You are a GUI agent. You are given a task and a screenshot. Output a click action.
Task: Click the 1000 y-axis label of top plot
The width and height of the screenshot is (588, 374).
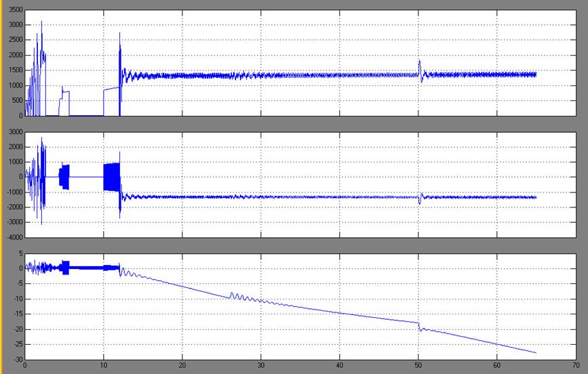pyautogui.click(x=14, y=86)
